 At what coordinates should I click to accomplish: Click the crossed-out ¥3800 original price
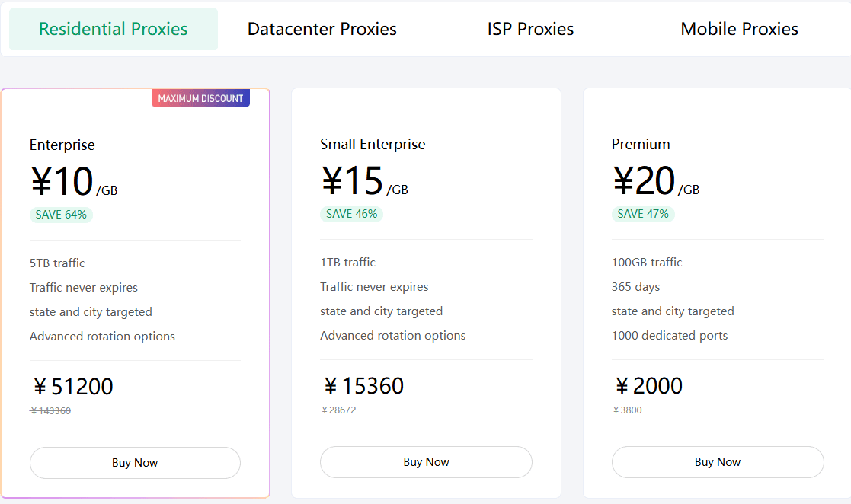click(627, 410)
